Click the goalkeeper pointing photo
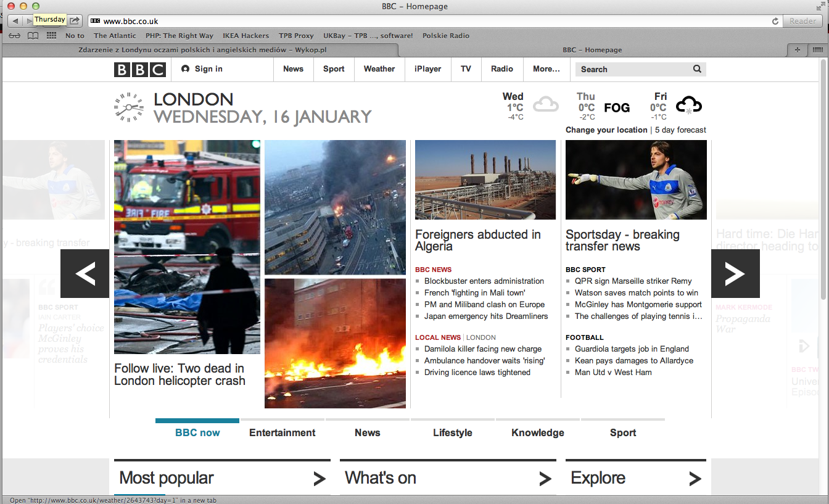This screenshot has height=504, width=829. point(636,180)
